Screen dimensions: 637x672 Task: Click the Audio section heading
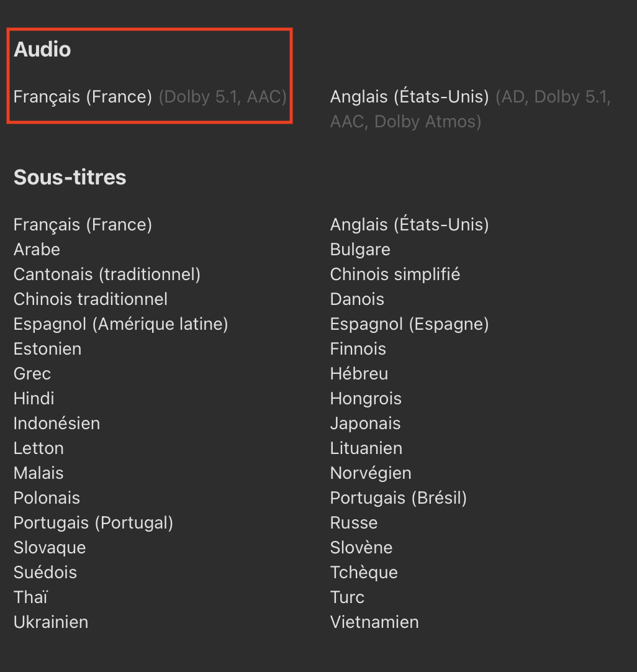pos(42,50)
